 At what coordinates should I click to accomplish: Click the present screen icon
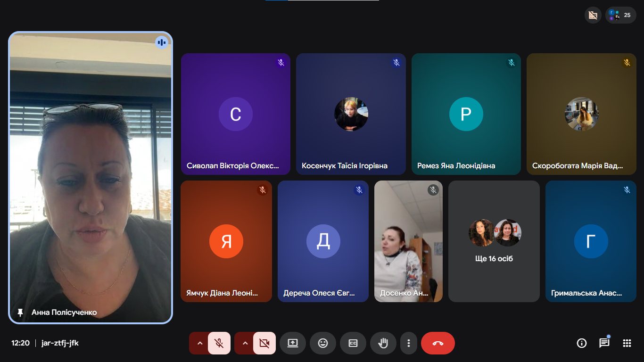293,343
